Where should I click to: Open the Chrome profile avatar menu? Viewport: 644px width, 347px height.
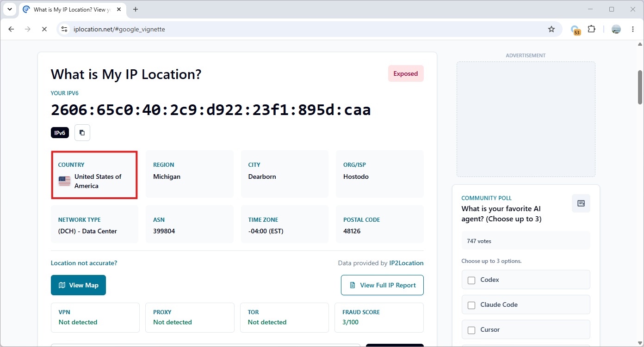(616, 29)
